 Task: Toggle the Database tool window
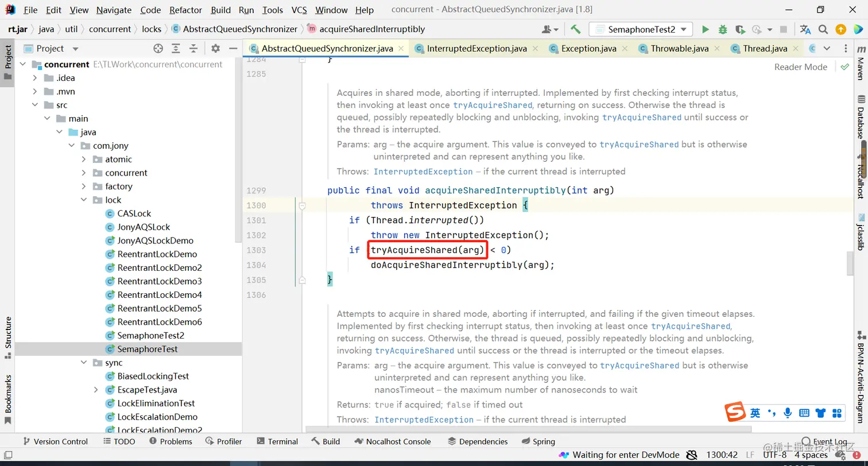point(861,117)
